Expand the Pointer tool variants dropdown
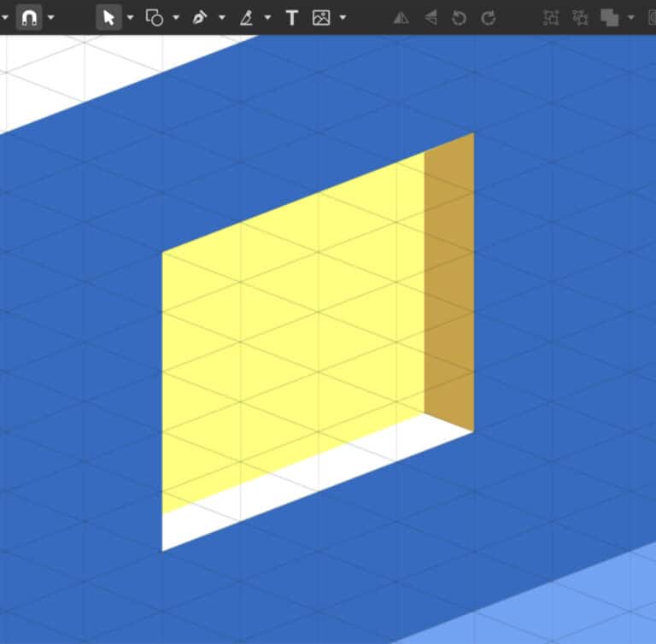 click(130, 18)
